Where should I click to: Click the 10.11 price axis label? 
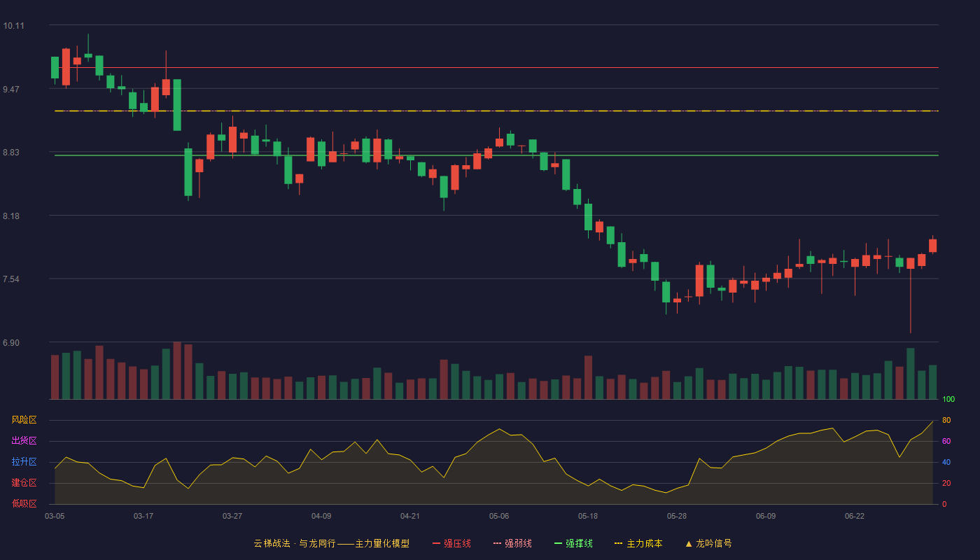13,26
